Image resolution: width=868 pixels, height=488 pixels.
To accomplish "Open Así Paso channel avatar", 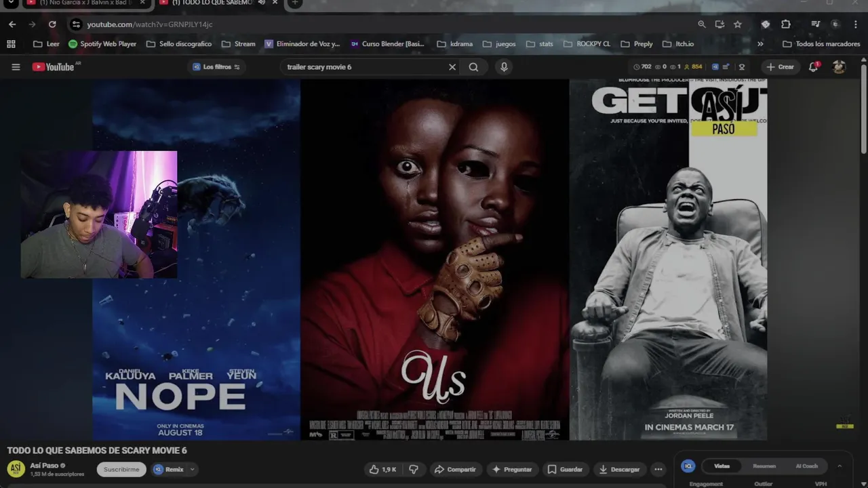I will click(16, 469).
